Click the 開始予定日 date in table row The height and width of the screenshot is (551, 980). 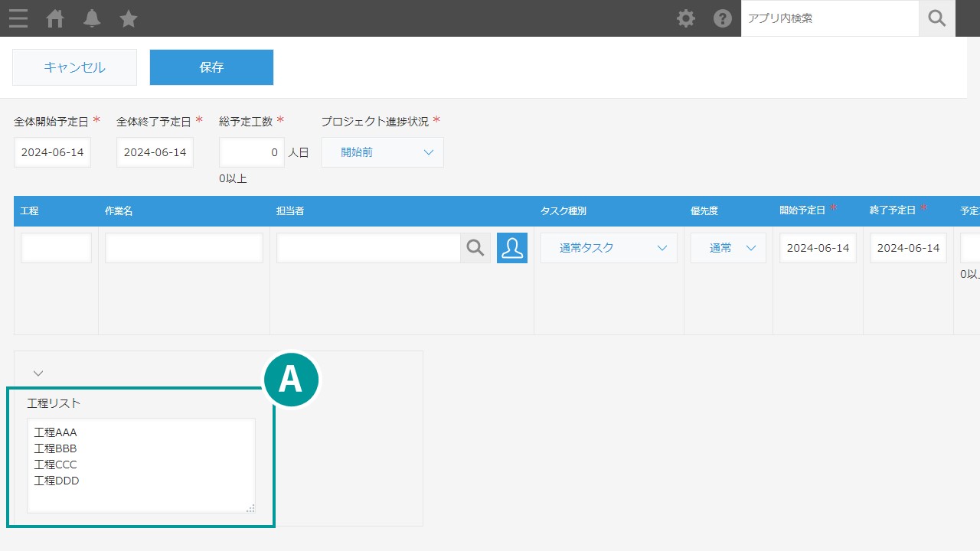(x=818, y=248)
